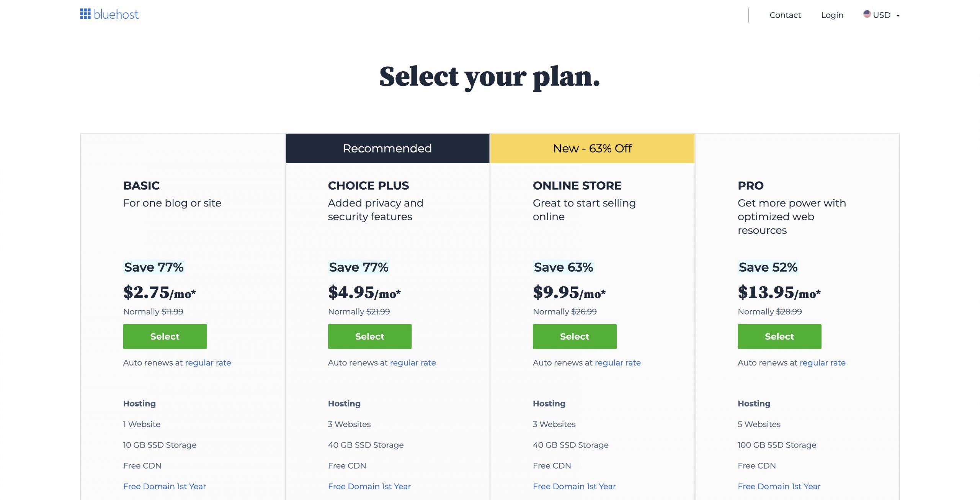Screen dimensions: 980x500
Task: Expand the USD currency dropdown
Action: pos(882,15)
